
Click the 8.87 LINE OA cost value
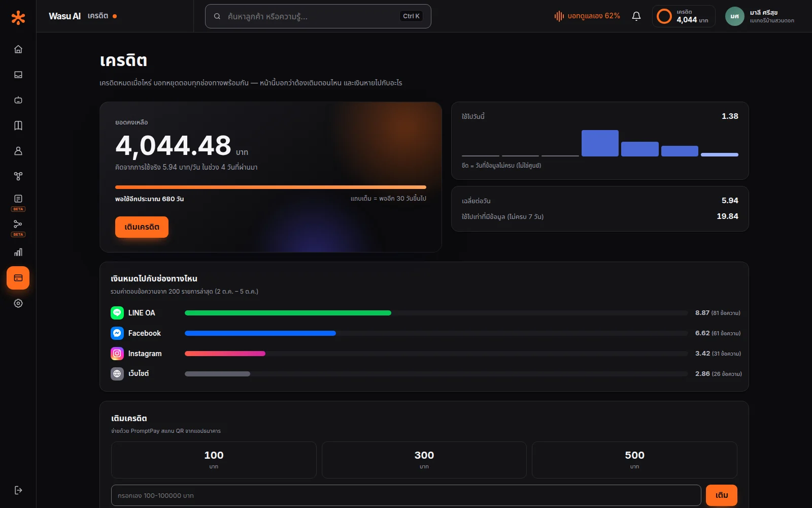tap(702, 313)
